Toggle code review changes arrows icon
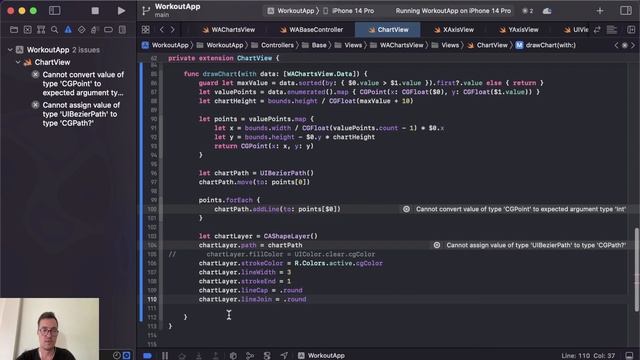640x360 pixels. [x=597, y=29]
